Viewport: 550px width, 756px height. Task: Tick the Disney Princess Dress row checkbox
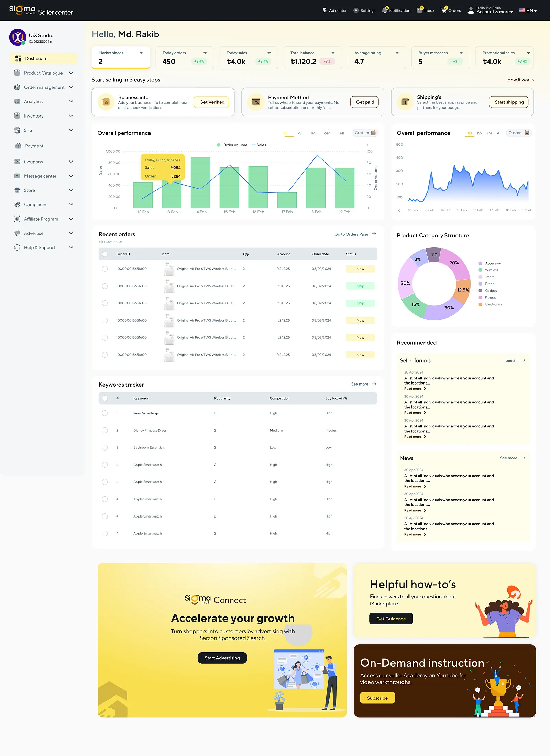tap(105, 430)
